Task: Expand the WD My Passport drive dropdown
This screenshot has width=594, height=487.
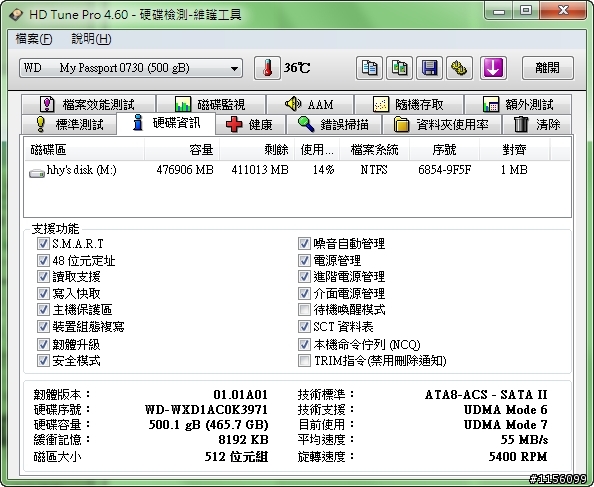Action: (131, 68)
